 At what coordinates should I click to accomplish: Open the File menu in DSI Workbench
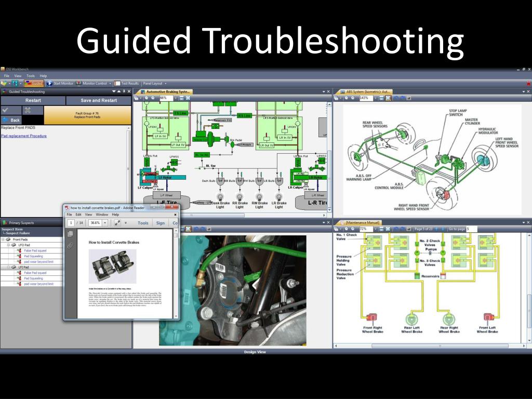[6, 76]
